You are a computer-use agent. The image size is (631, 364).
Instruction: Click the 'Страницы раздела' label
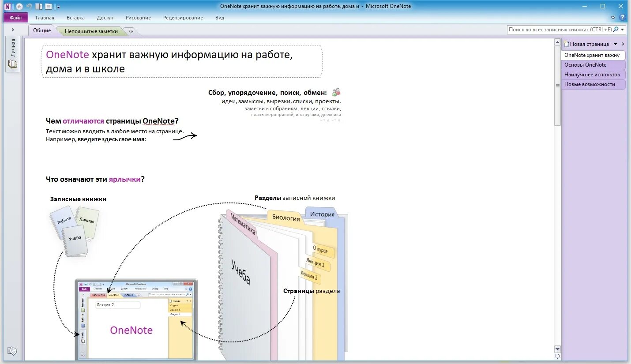click(x=312, y=291)
